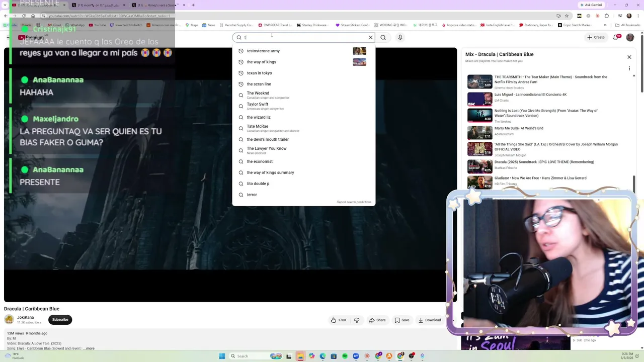Save the video to a playlist

[x=402, y=320]
